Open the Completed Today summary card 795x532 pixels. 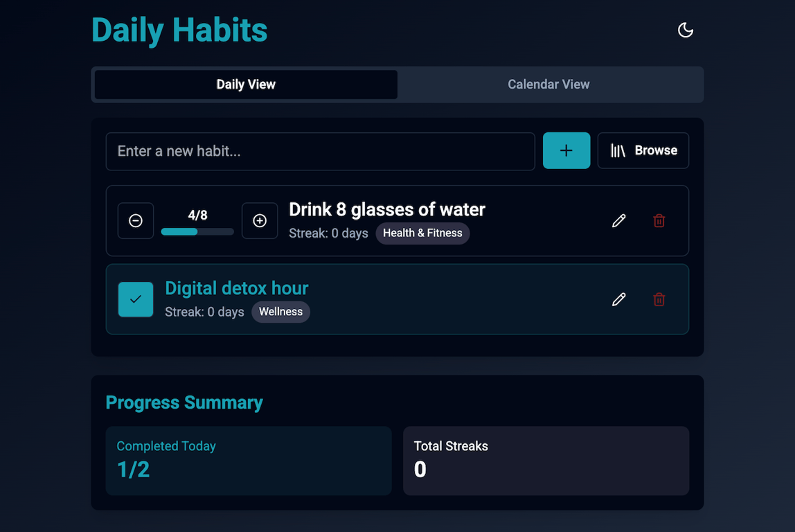pos(249,461)
